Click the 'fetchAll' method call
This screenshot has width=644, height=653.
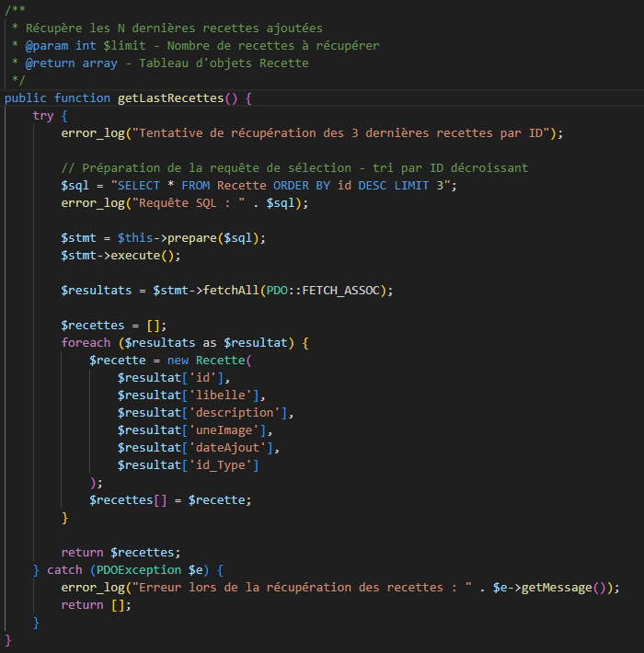(231, 291)
